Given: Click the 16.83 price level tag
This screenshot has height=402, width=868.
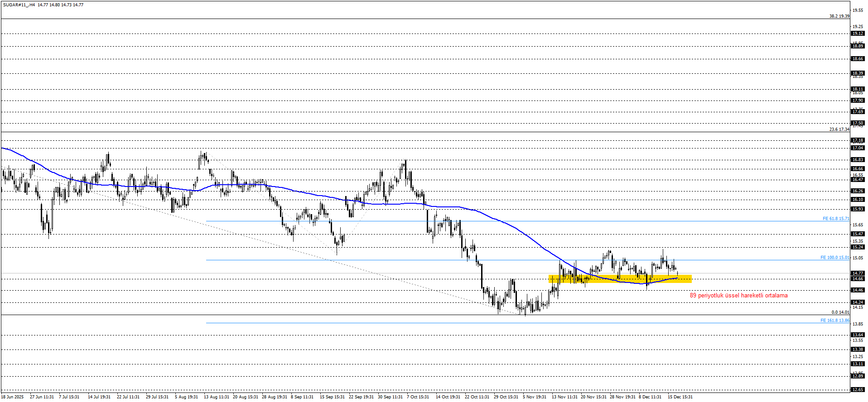Looking at the screenshot, I should pyautogui.click(x=858, y=160).
